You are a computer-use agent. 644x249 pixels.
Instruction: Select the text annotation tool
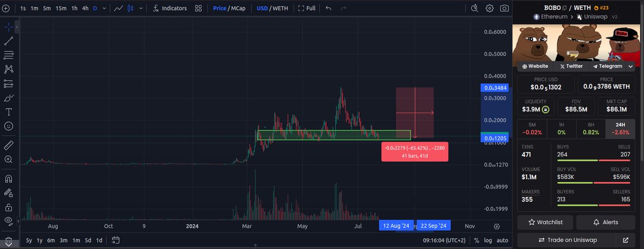[x=9, y=112]
